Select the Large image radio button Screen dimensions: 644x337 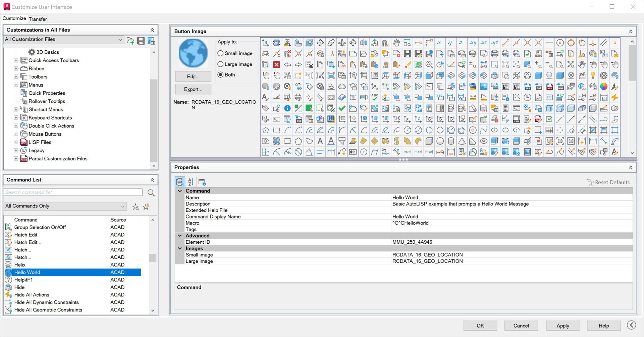(220, 64)
